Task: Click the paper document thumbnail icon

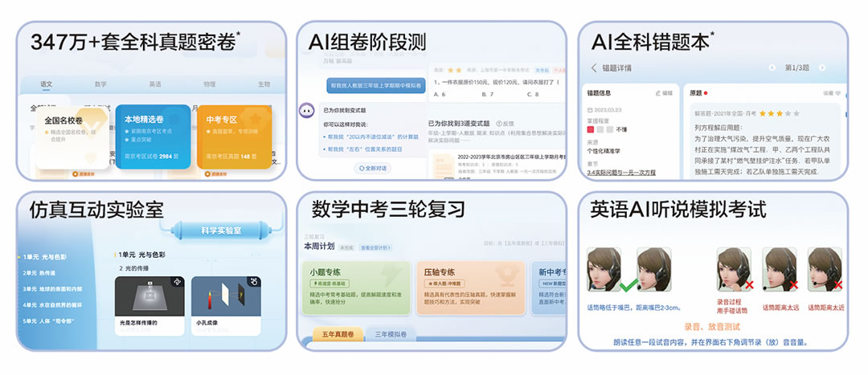Action: coord(444,167)
